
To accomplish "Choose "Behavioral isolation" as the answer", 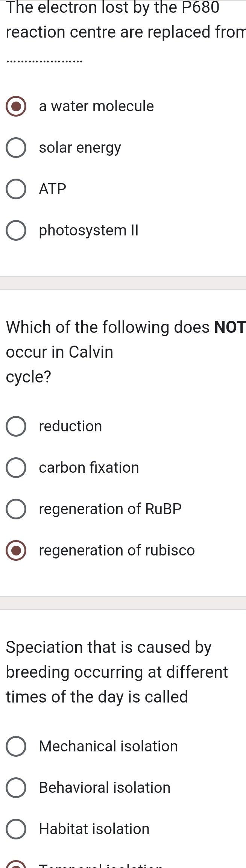I will pos(16,788).
